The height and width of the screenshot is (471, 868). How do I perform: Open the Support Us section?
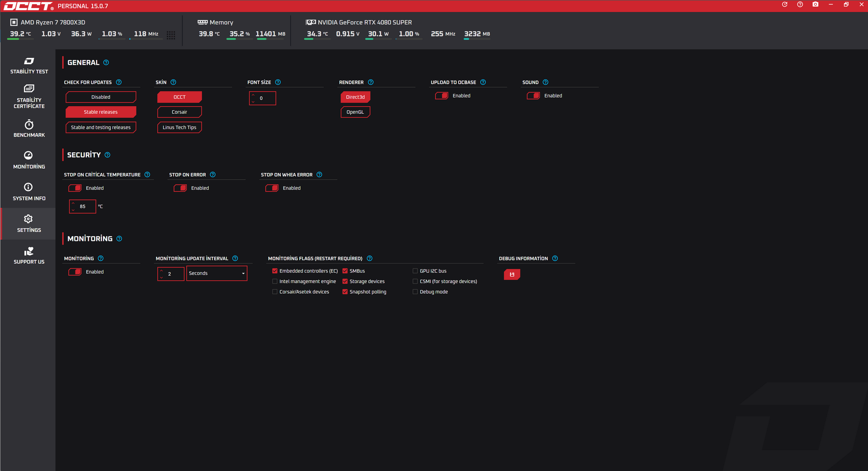29,255
